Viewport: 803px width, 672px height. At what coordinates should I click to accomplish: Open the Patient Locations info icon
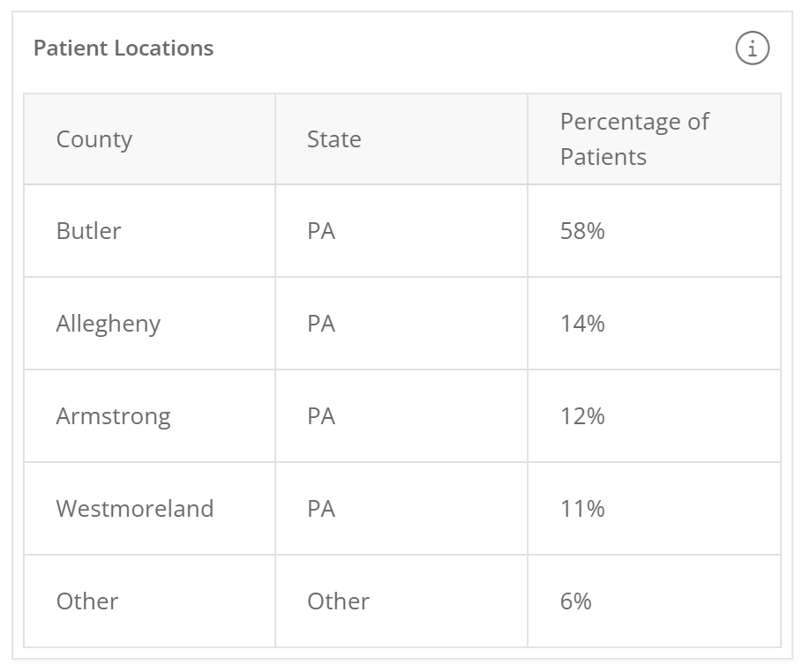pyautogui.click(x=753, y=49)
